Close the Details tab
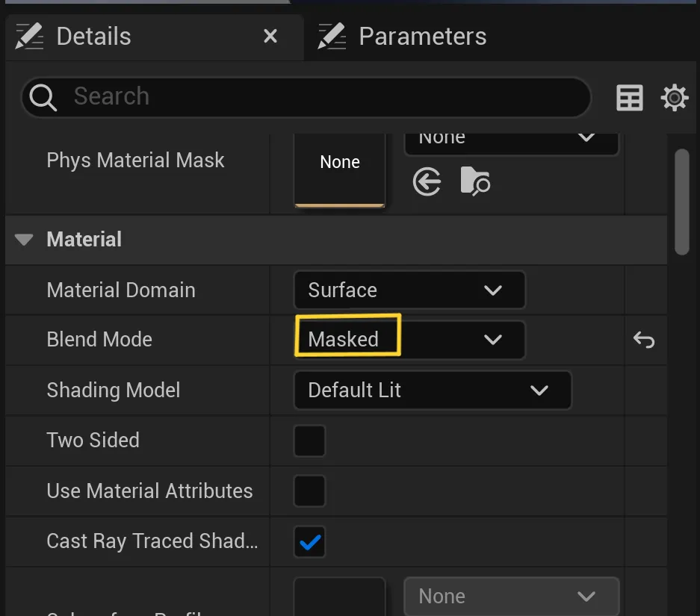Viewport: 700px width, 616px height. [x=270, y=36]
